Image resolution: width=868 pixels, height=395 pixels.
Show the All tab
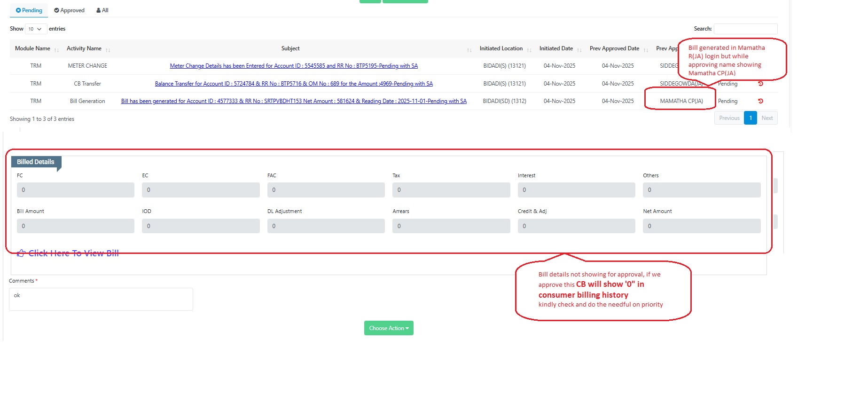(102, 10)
